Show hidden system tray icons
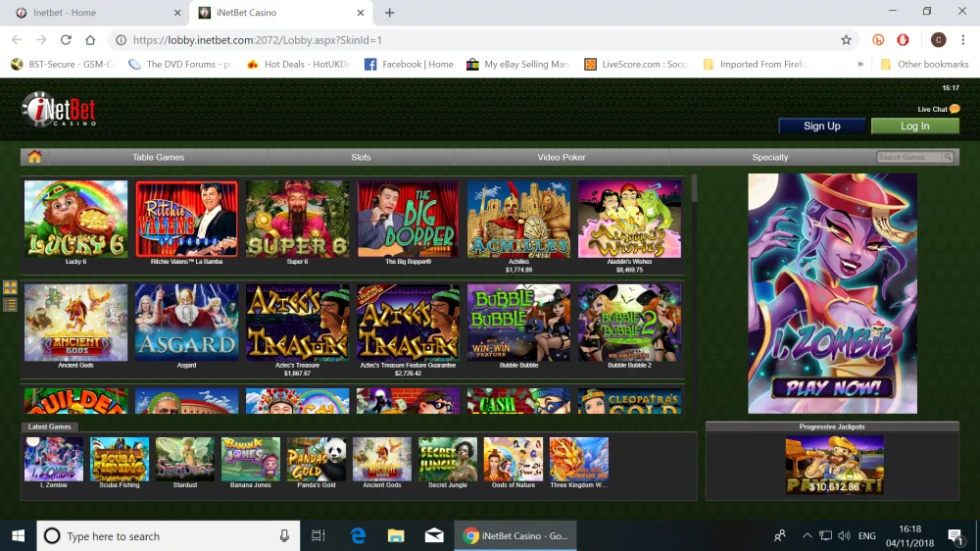 coord(807,536)
